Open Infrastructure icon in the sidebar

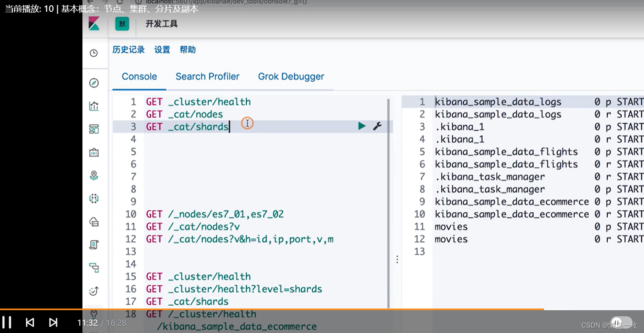coord(94,222)
